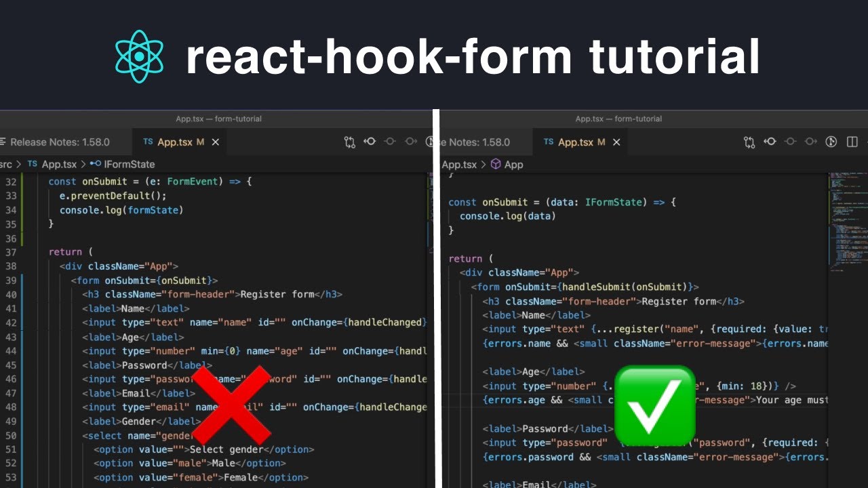Click 'const onSubmit = (data: IFormState)' line
The width and height of the screenshot is (868, 488).
pos(562,202)
